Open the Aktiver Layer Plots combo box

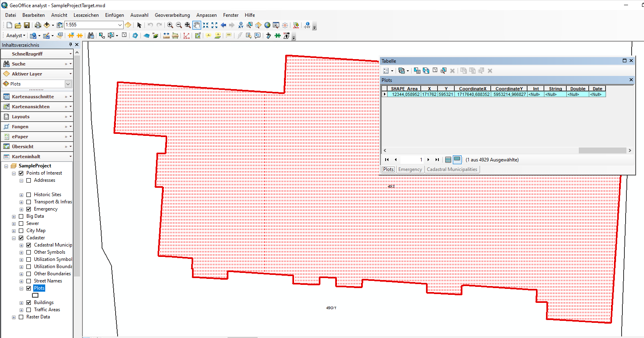click(x=68, y=84)
